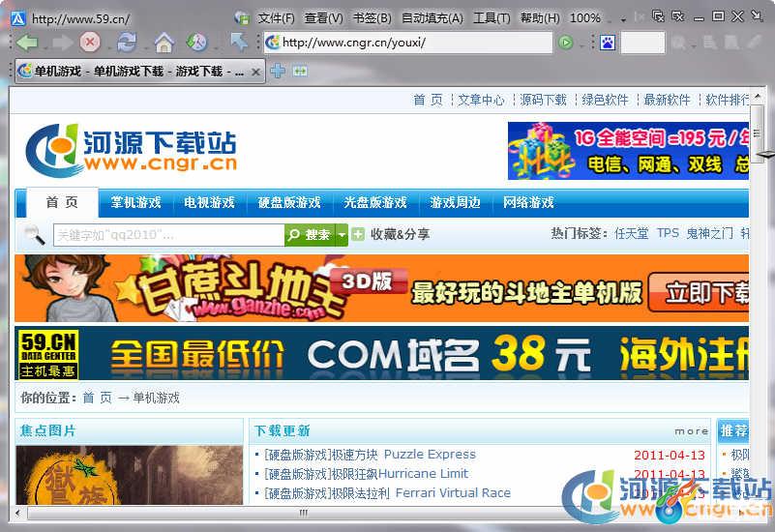This screenshot has height=532, width=775.
Task: Open the 光盘版游戏 navigation tab
Action: 375,202
